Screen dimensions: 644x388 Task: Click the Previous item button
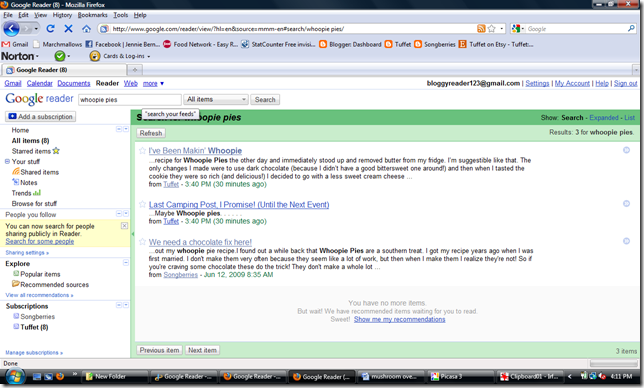tap(159, 350)
